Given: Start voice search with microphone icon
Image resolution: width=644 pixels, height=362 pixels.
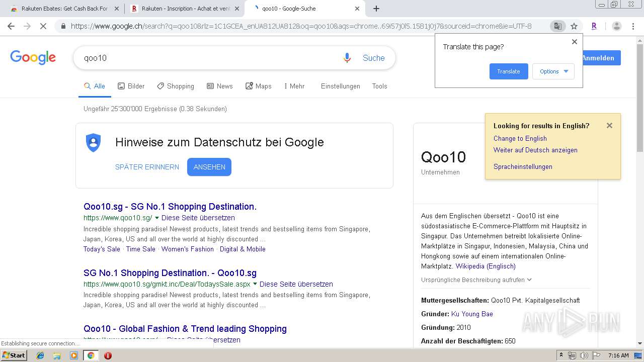Looking at the screenshot, I should [x=347, y=58].
